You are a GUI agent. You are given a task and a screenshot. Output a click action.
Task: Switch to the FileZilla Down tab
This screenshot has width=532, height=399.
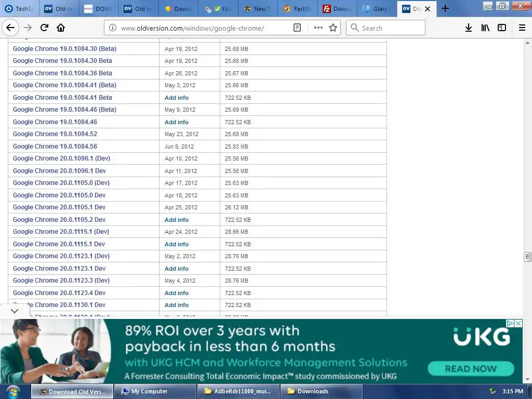coord(337,9)
